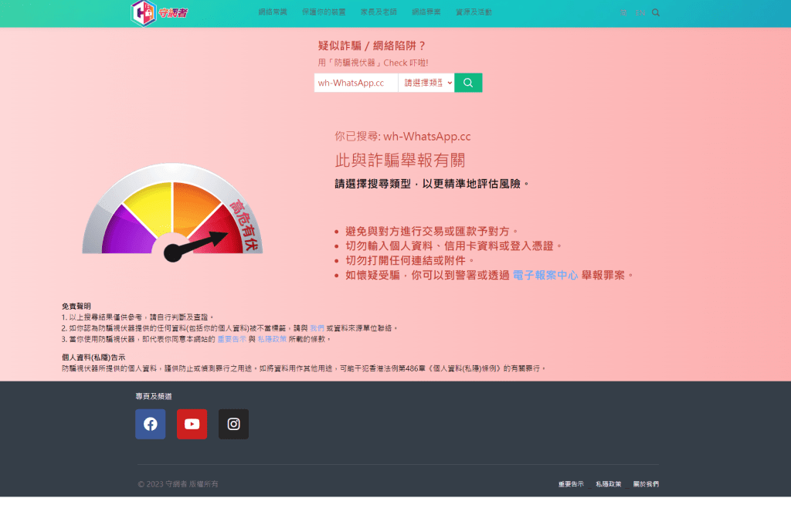Open the 網絡常識 menu item
791x532 pixels.
273,12
